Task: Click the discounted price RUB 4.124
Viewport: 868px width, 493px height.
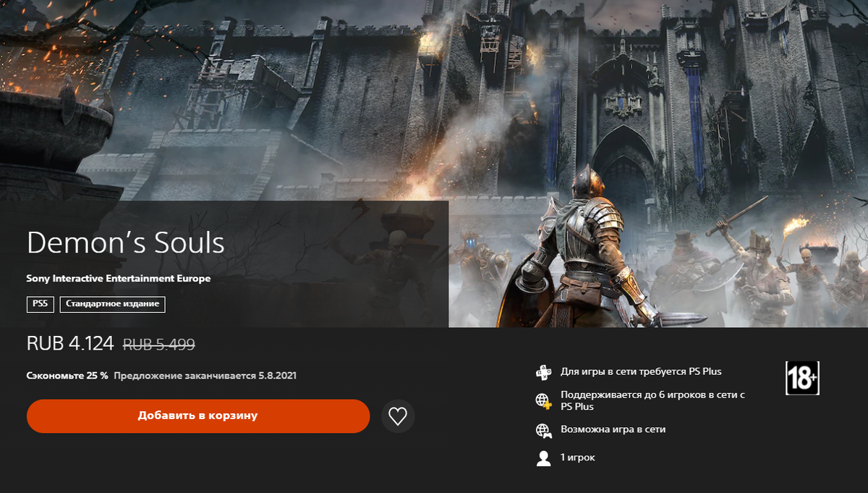Action: point(70,344)
